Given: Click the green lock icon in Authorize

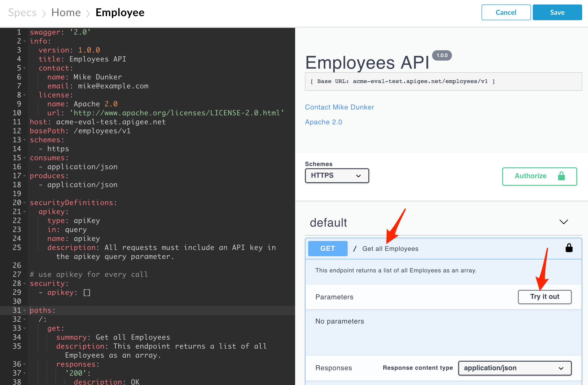Looking at the screenshot, I should coord(561,176).
